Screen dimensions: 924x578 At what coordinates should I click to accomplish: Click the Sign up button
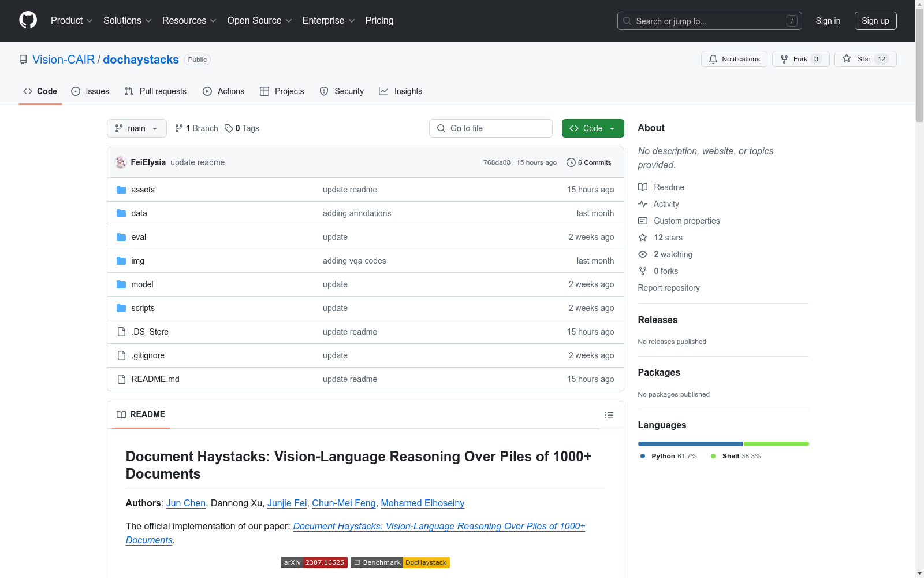click(x=875, y=21)
